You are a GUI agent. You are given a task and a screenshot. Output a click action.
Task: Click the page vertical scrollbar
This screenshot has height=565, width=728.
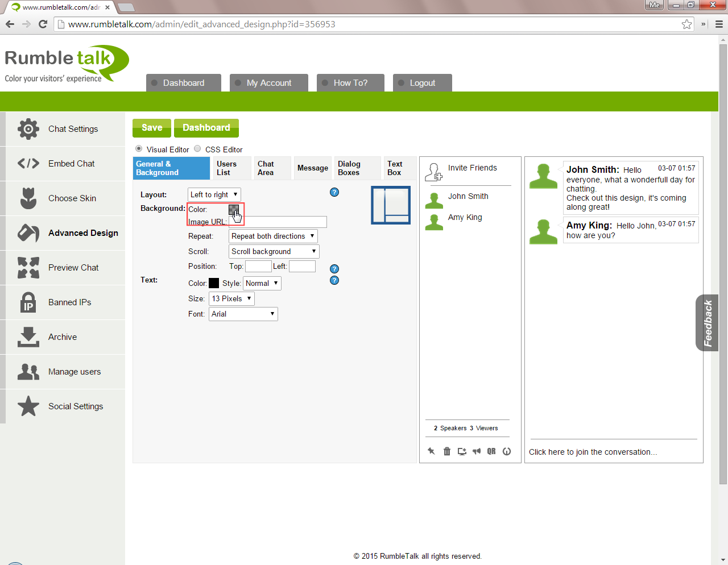pos(723,264)
